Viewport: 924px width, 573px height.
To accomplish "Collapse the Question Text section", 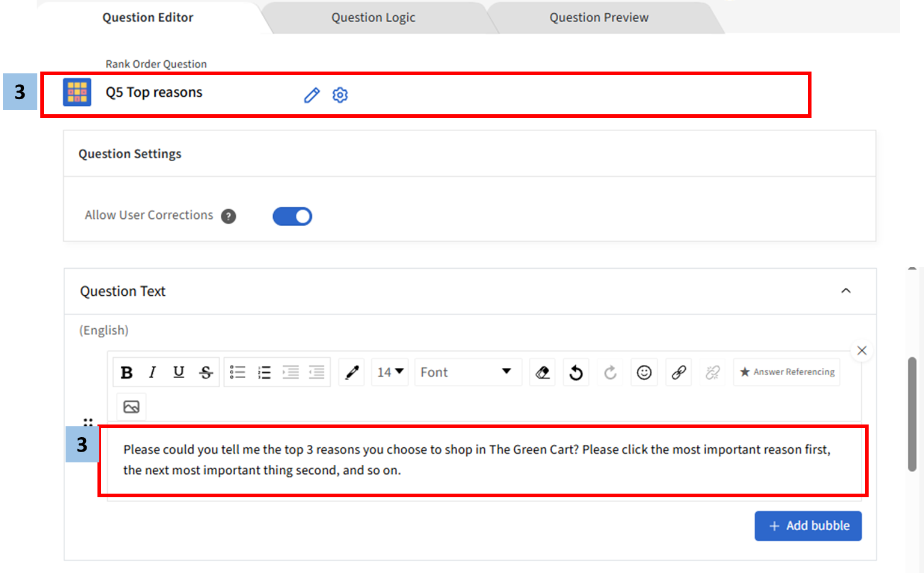I will coord(846,291).
